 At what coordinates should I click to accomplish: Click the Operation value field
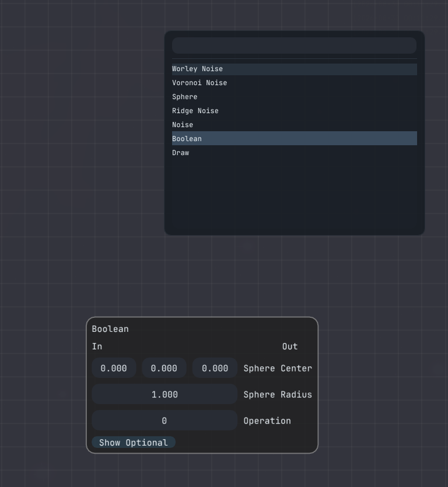[164, 421]
